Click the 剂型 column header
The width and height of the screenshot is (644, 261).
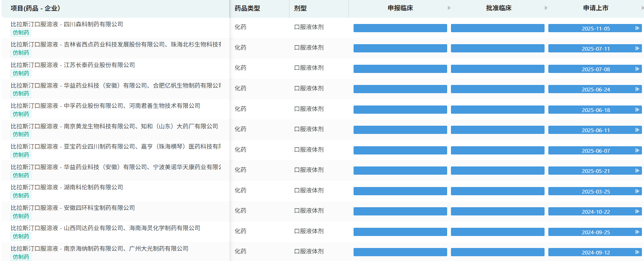coord(300,8)
